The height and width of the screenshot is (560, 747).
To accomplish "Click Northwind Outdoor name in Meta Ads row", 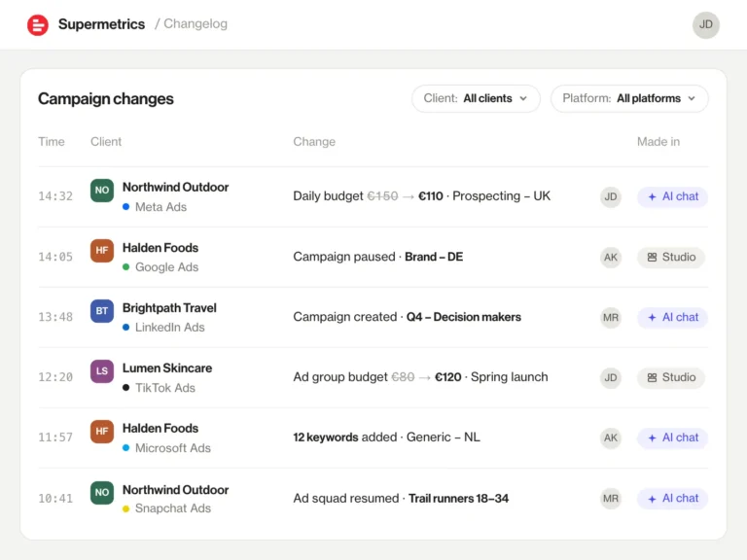I will [x=175, y=187].
